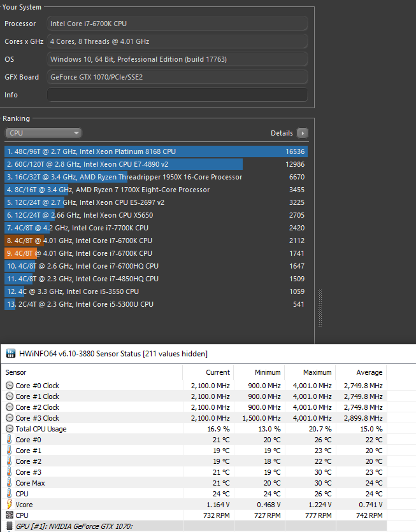
Task: Click Core #2 Clock sensor clock icon
Action: 10,407
